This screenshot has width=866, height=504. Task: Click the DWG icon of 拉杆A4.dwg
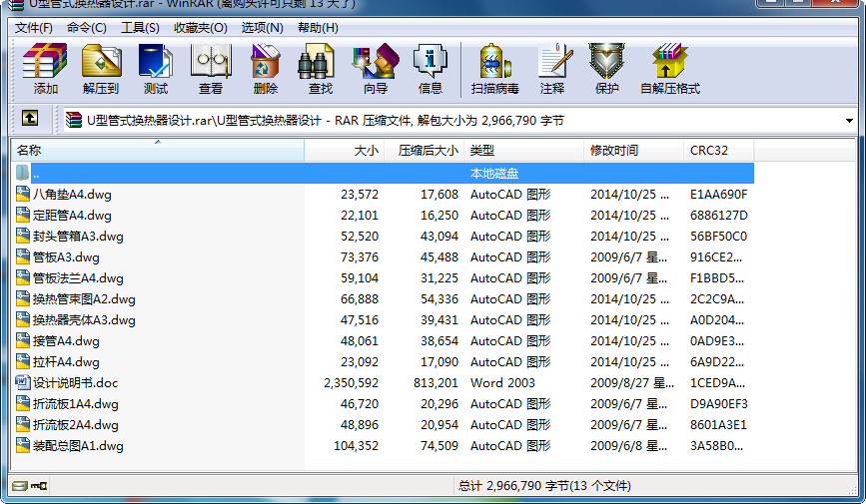(x=22, y=361)
